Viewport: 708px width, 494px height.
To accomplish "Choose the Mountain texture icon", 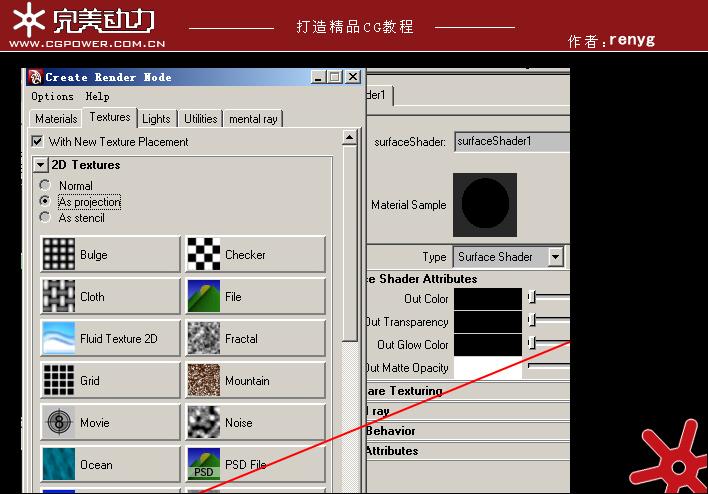I will click(x=204, y=380).
